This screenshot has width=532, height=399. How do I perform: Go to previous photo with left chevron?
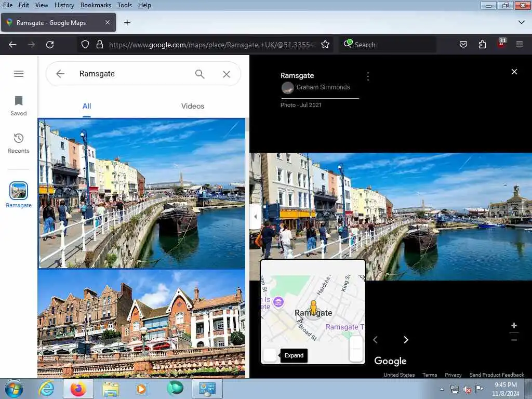[x=375, y=340]
